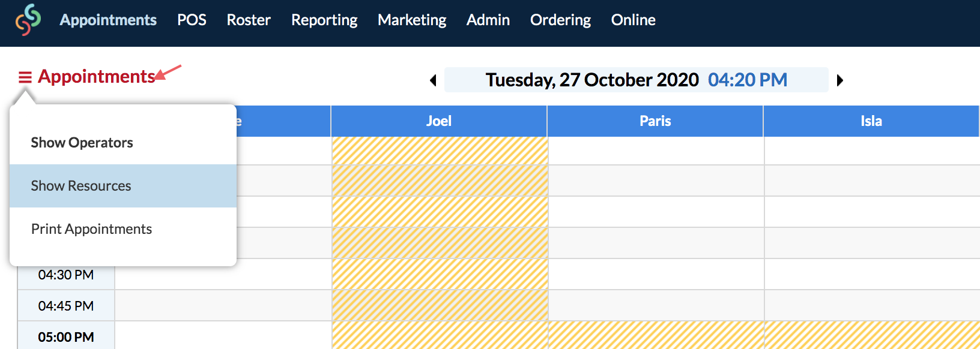980x349 pixels.
Task: Open the Reporting menu
Action: (x=324, y=20)
